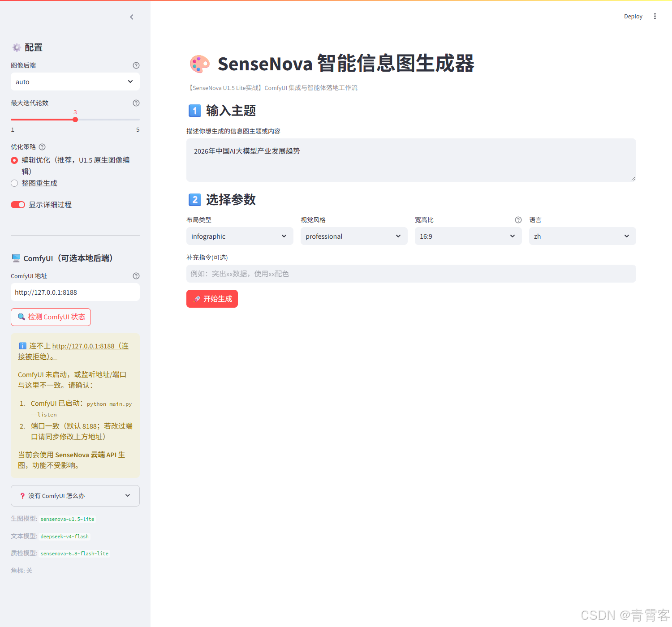The width and height of the screenshot is (672, 627).
Task: Focus the ComfyUI 地址 input field
Action: pyautogui.click(x=75, y=292)
